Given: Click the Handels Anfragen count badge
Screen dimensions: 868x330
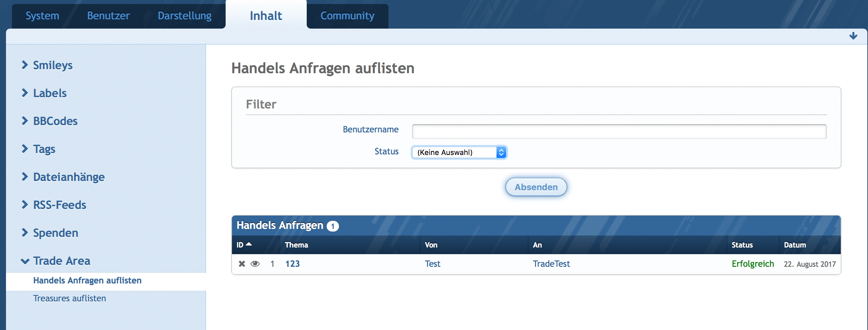Looking at the screenshot, I should pyautogui.click(x=333, y=226).
